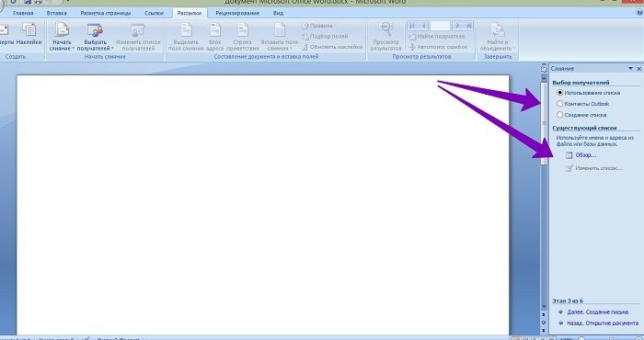
Task: Expand the Выбрать получателей dropdown arrow
Action: click(112, 49)
